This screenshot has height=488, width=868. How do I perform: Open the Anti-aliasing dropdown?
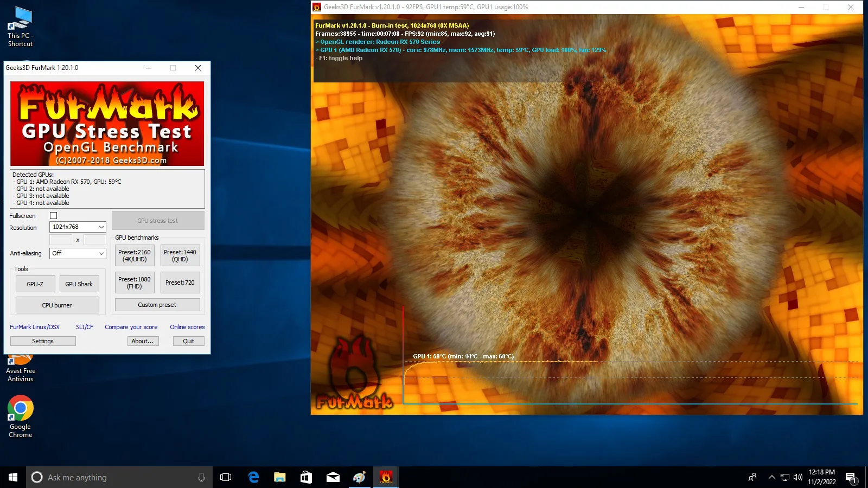[x=78, y=253]
